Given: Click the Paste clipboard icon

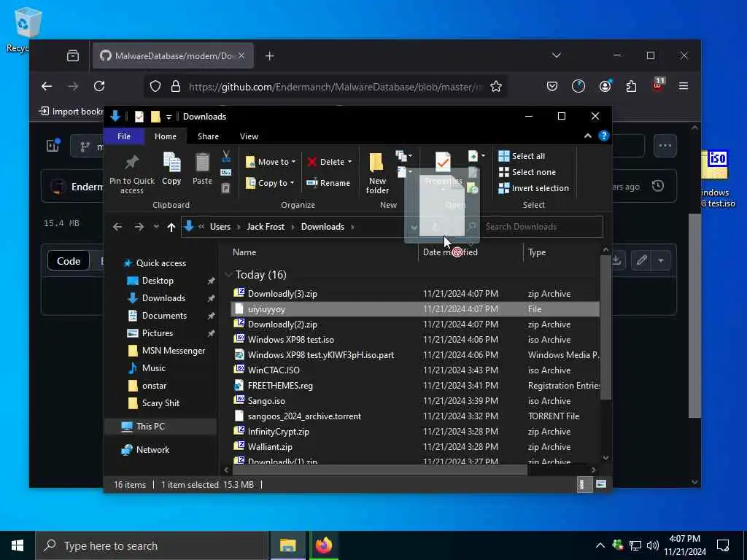Looking at the screenshot, I should pos(202,163).
